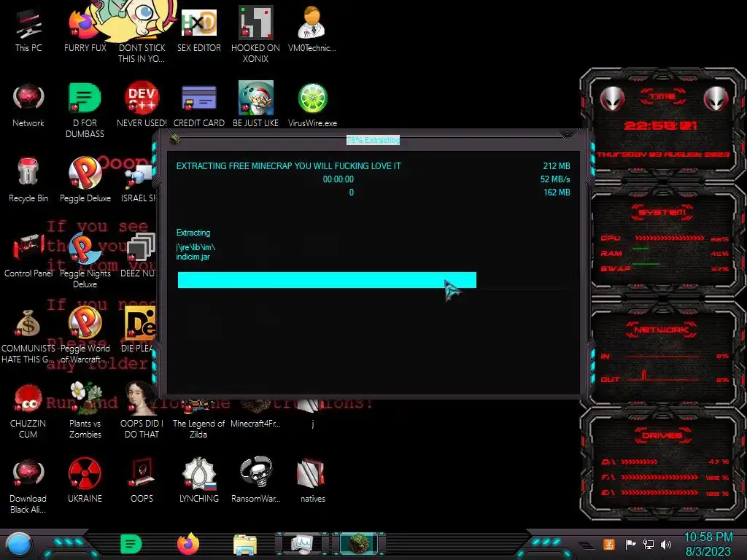The height and width of the screenshot is (560, 747).
Task: Click the TIME gadget clock display
Action: pos(660,125)
